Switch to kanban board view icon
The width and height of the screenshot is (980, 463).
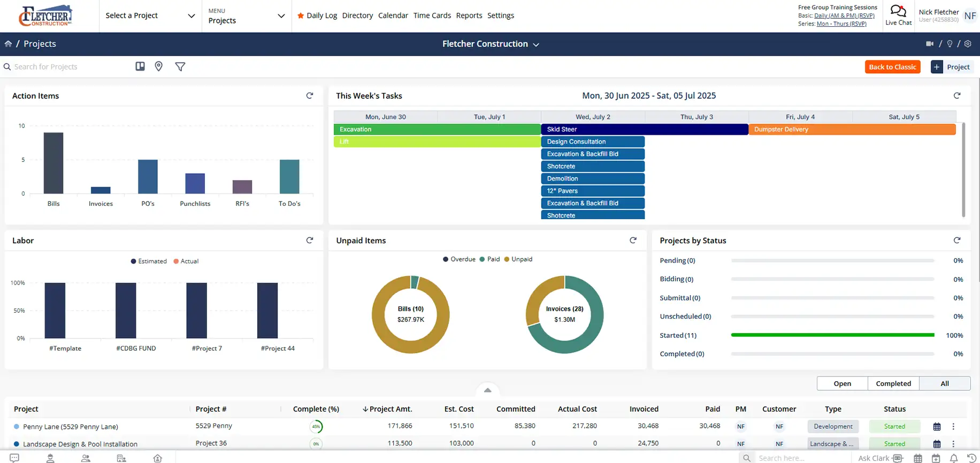click(x=140, y=66)
